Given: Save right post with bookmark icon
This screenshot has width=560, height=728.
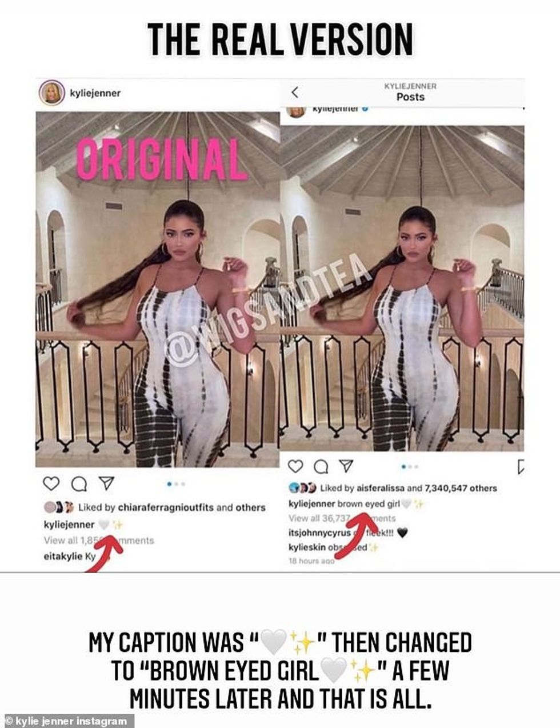Looking at the screenshot, I should [x=521, y=466].
